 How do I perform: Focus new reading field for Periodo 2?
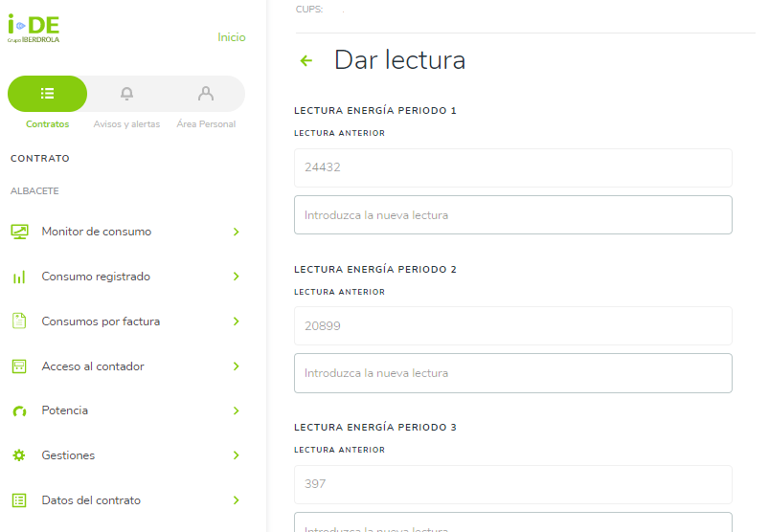pyautogui.click(x=512, y=373)
